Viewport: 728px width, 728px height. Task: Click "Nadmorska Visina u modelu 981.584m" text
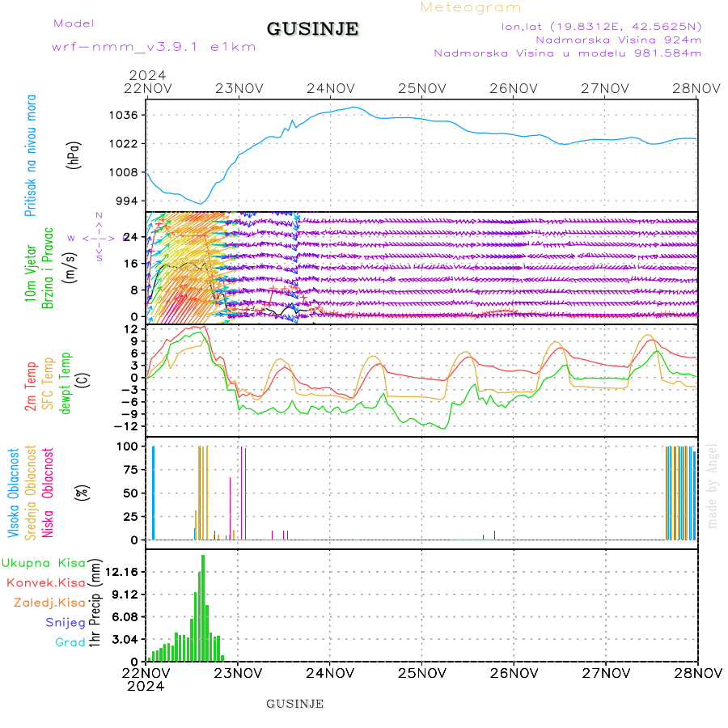point(567,53)
